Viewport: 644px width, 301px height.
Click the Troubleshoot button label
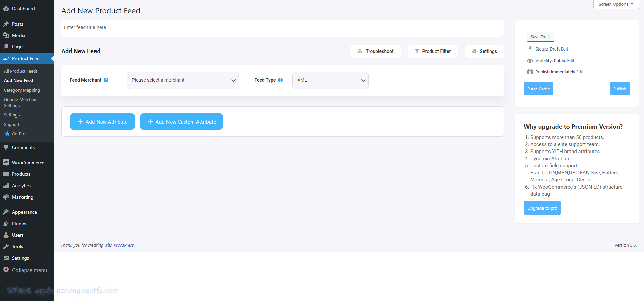click(380, 51)
